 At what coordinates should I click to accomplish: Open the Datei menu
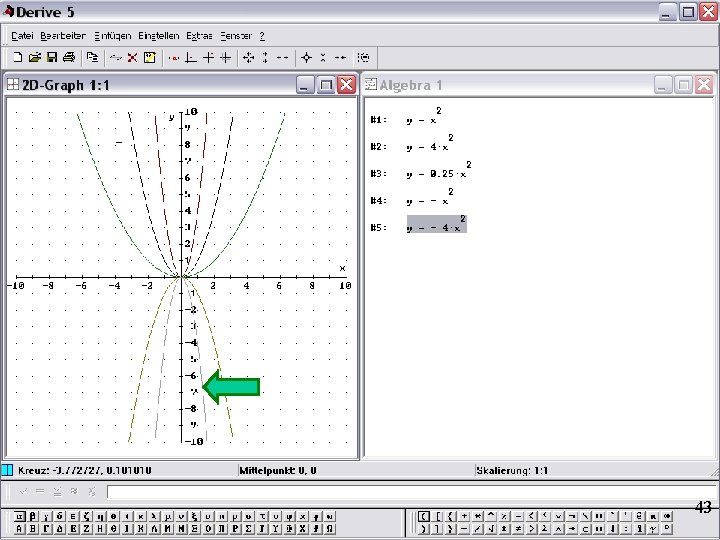22,35
